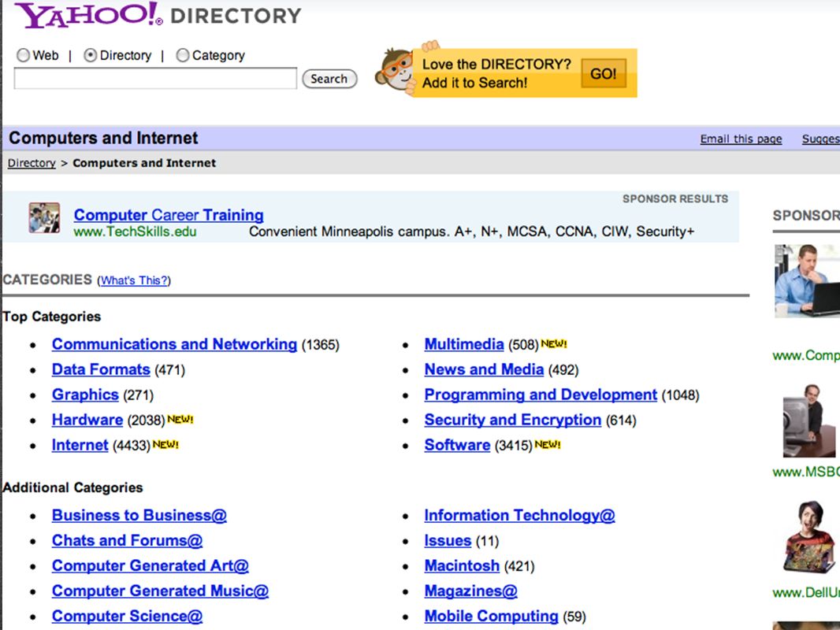Viewport: 840px width, 630px height.
Task: Select the Directory radio button
Action: tap(90, 55)
